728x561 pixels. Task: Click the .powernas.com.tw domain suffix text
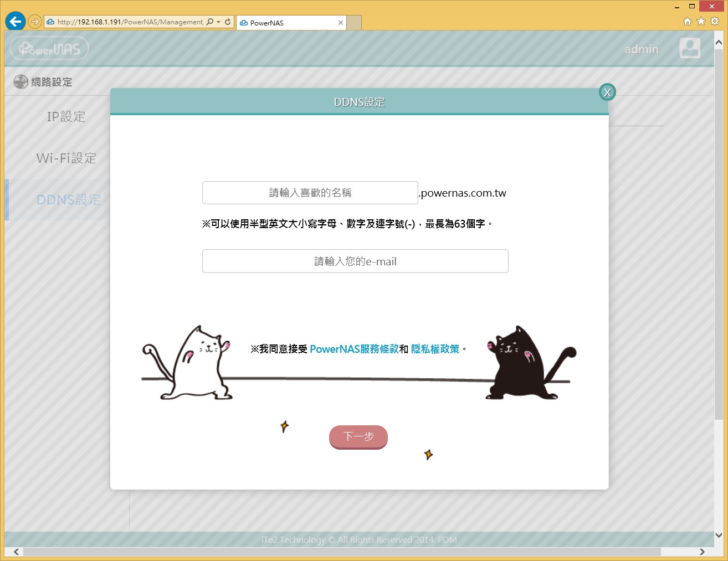(463, 193)
